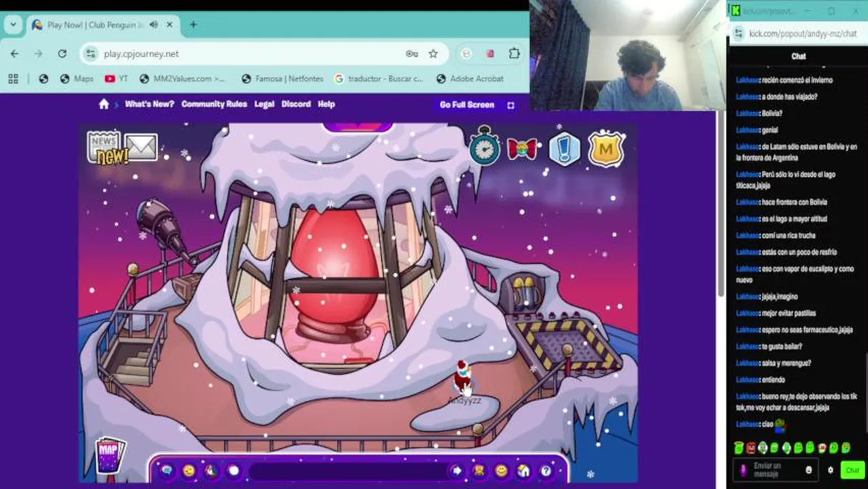Click the home icon on site navigation
The width and height of the screenshot is (868, 489).
[x=104, y=104]
